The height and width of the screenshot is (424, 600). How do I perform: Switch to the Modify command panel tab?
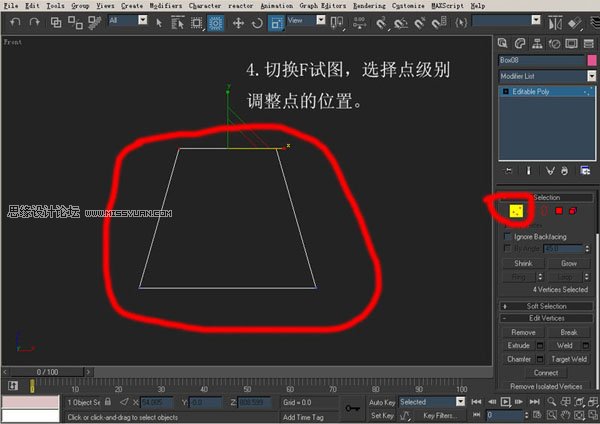pyautogui.click(x=520, y=43)
